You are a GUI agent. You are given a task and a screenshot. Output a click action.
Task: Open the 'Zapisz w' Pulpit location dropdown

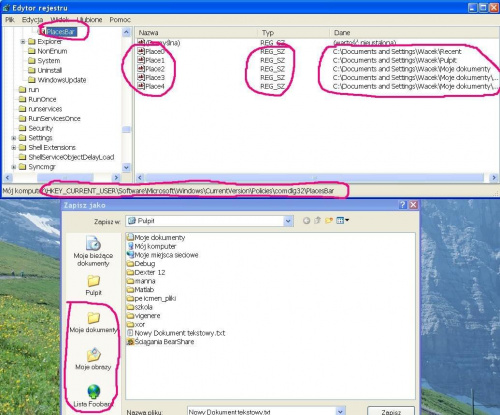pos(288,221)
